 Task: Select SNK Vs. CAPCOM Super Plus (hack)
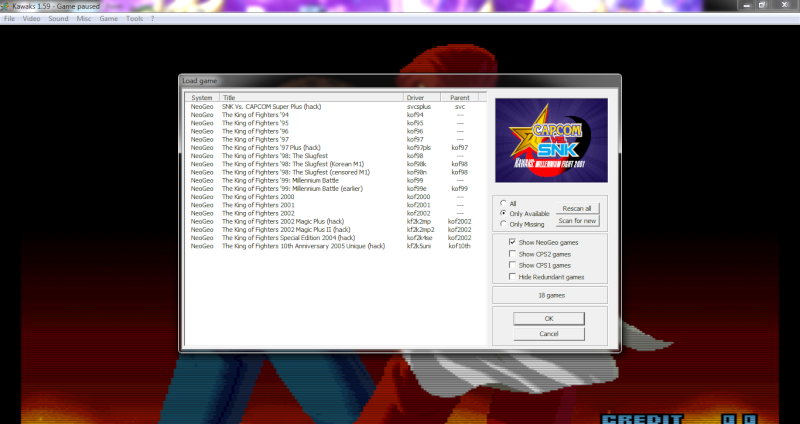pyautogui.click(x=335, y=107)
